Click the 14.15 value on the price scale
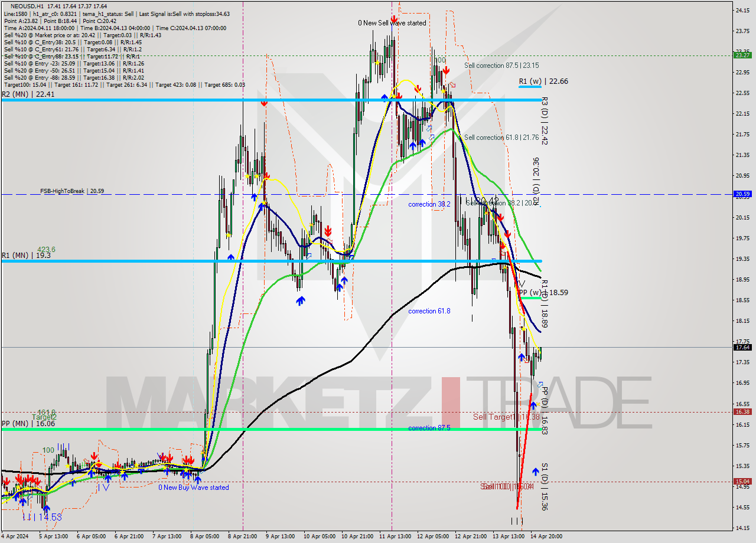Image resolution: width=756 pixels, height=543 pixels. pyautogui.click(x=742, y=528)
